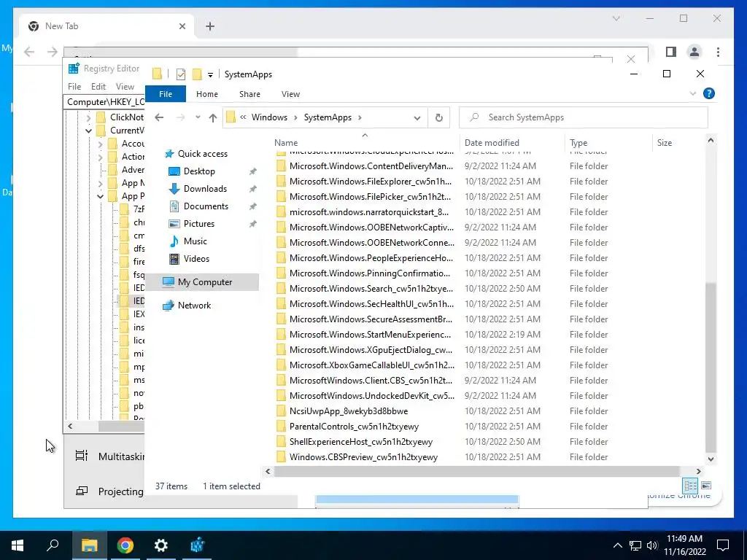Click the file list scroll-up arrow
747x560 pixels.
[x=711, y=141]
